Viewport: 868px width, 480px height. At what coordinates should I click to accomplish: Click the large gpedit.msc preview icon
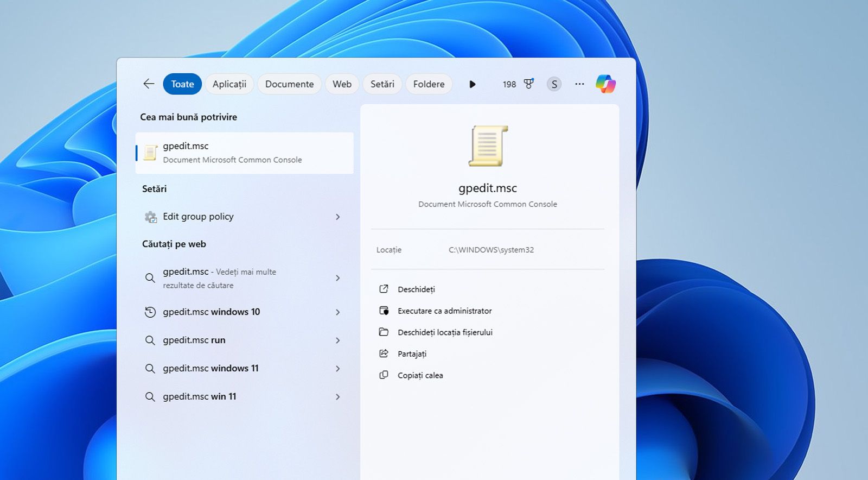(x=488, y=146)
